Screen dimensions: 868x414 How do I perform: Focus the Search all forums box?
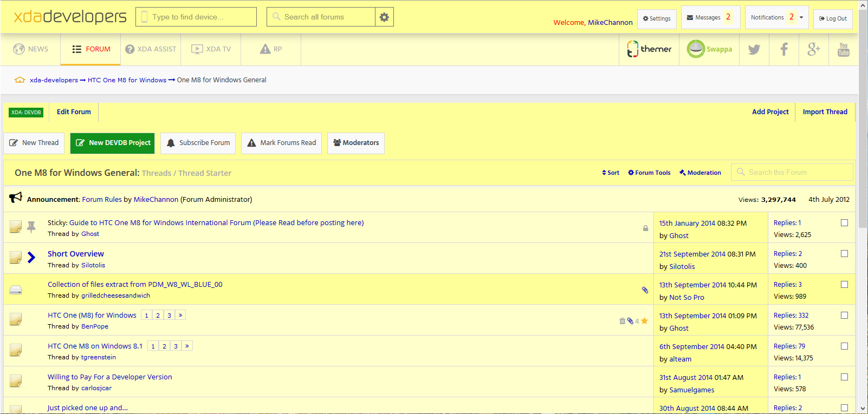click(321, 17)
